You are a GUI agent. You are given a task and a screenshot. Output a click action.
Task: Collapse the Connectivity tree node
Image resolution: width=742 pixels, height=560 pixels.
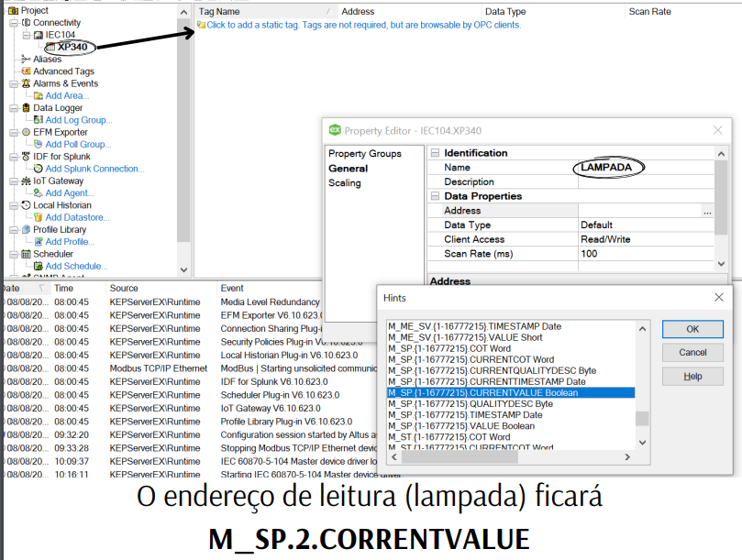click(x=13, y=22)
